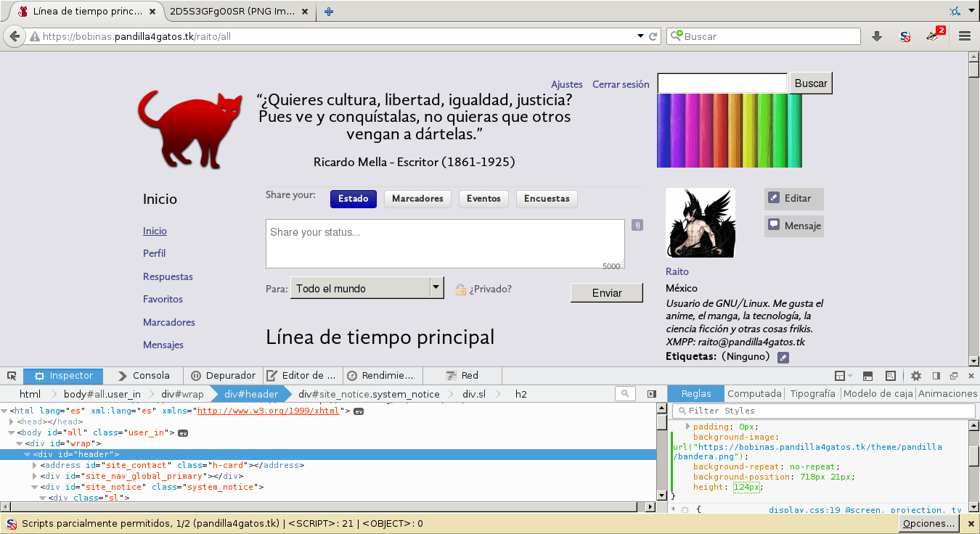980x534 pixels.
Task: Switch to the Computada tab
Action: tap(754, 393)
